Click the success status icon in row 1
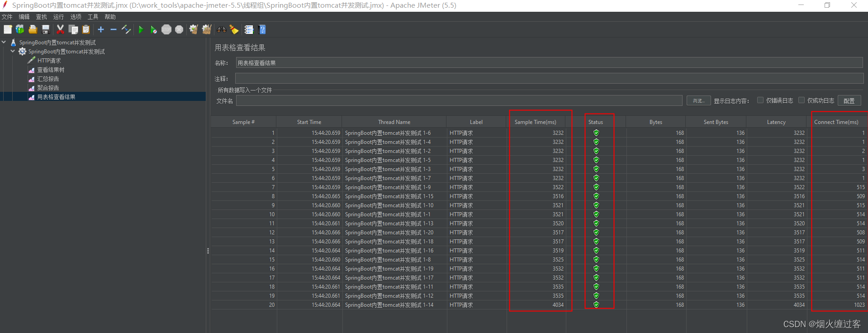Viewport: 868px width, 333px height. pyautogui.click(x=596, y=133)
